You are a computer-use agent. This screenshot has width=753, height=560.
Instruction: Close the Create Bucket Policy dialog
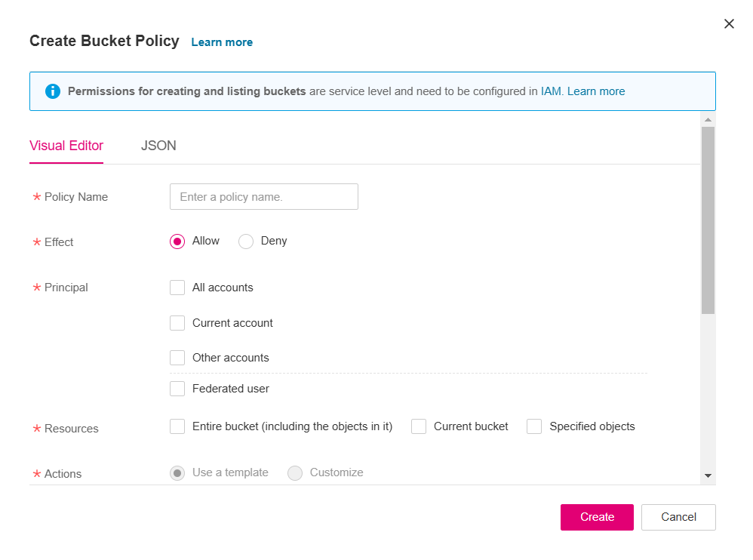(x=729, y=24)
